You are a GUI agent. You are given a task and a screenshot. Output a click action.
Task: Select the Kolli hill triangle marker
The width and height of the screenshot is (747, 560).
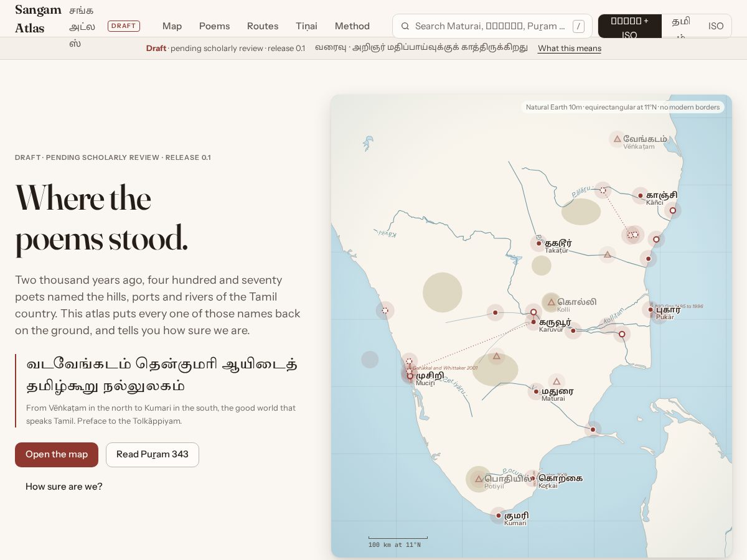pyautogui.click(x=551, y=302)
